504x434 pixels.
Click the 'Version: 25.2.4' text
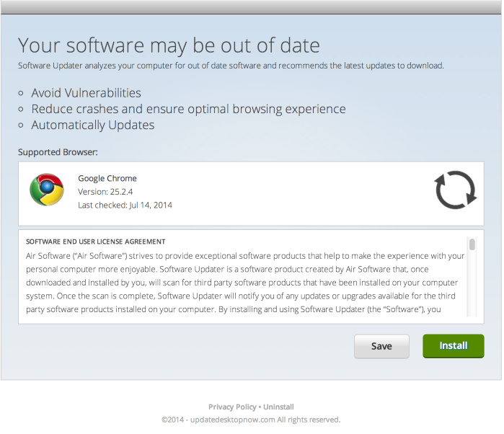click(105, 192)
